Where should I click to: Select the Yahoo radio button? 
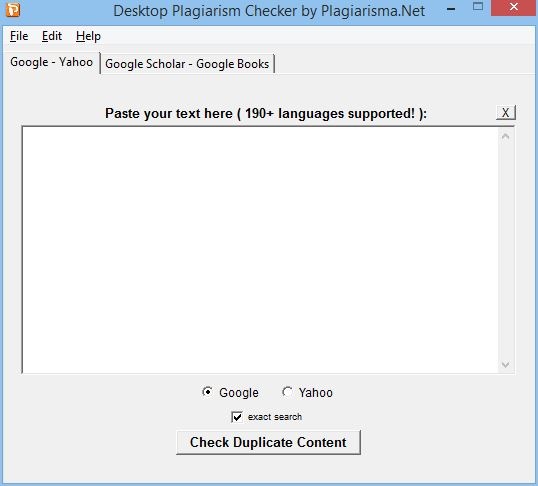pyautogui.click(x=287, y=392)
